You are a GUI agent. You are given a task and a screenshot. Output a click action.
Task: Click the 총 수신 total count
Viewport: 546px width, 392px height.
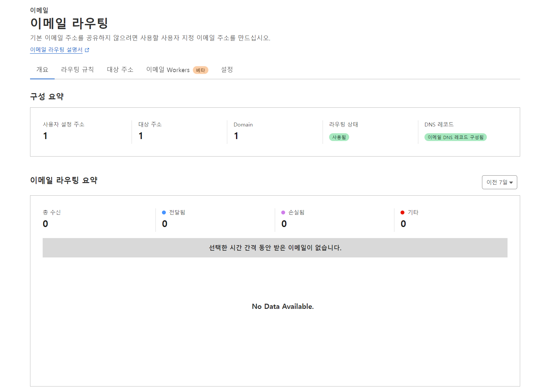(45, 224)
